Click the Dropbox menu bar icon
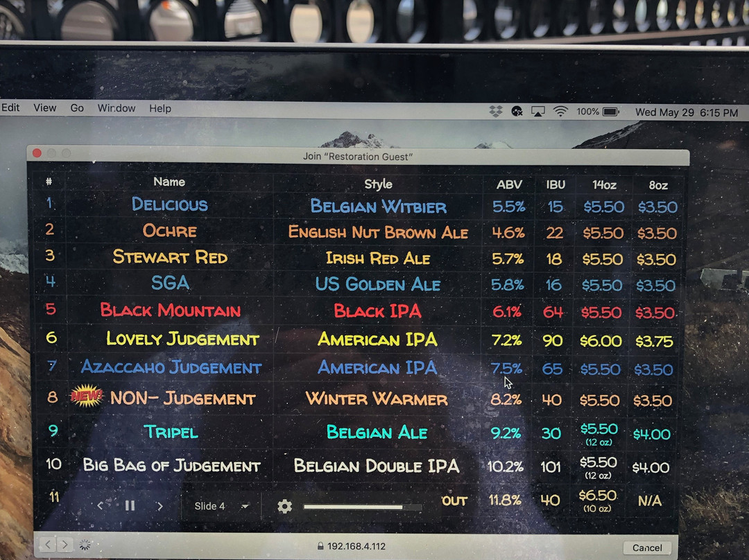Image resolution: width=749 pixels, height=560 pixels. click(495, 112)
